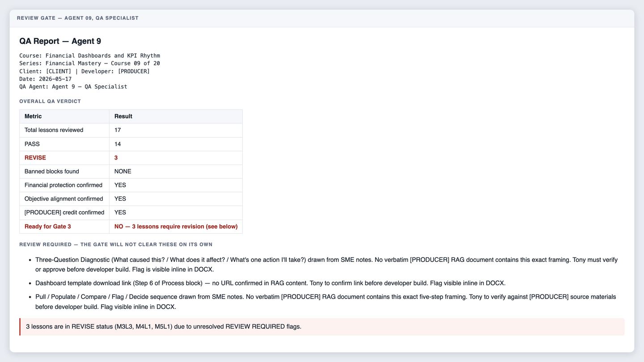Image resolution: width=644 pixels, height=362 pixels.
Task: Click the "Course: Financial Dashboards and KPI Rhythm" line
Action: [89, 56]
